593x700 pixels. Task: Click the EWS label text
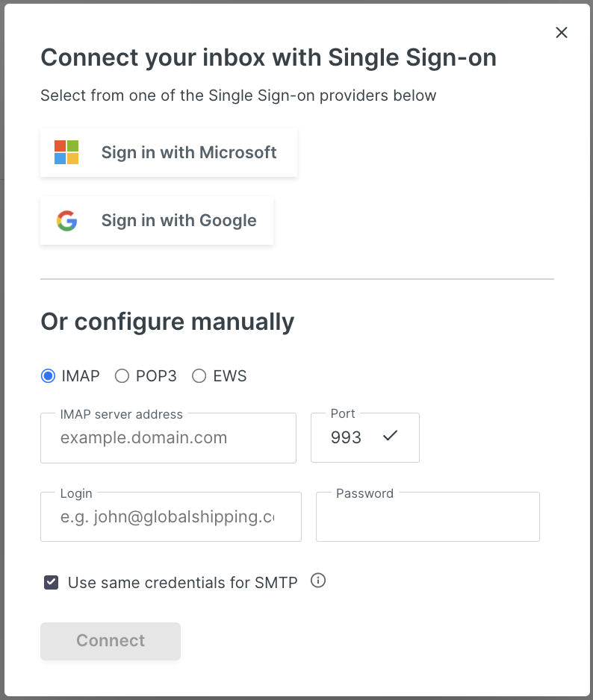230,376
